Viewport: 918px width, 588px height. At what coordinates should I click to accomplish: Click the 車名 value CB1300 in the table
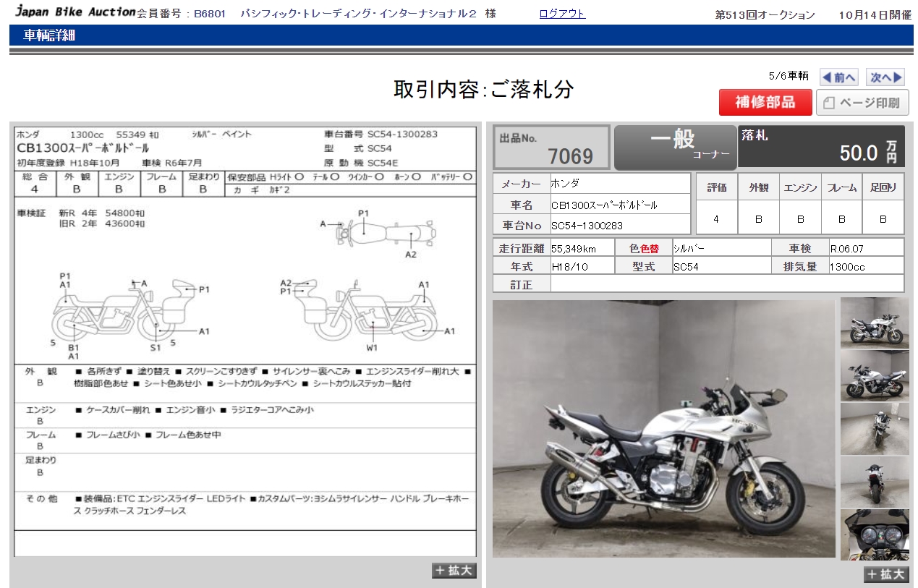click(x=620, y=205)
